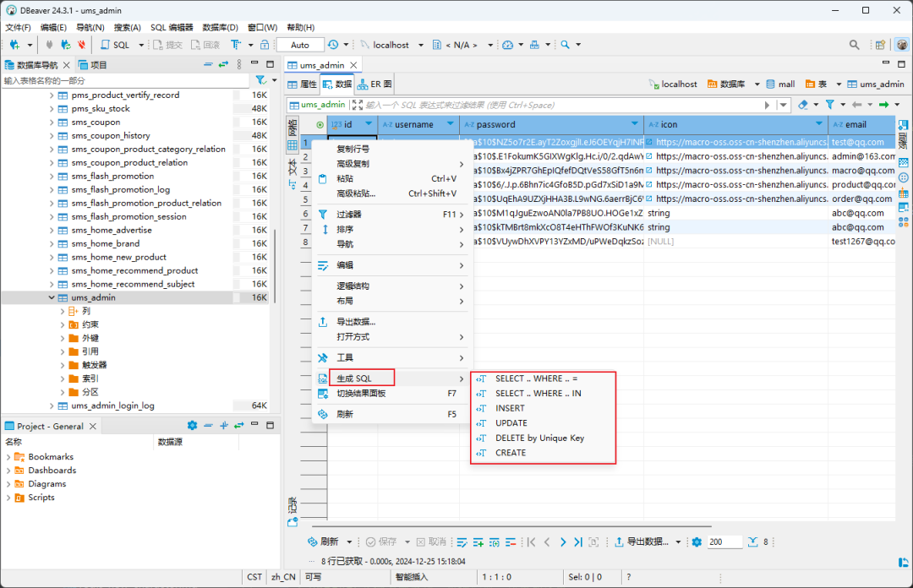Click the fetch size 200 input field

pyautogui.click(x=724, y=542)
